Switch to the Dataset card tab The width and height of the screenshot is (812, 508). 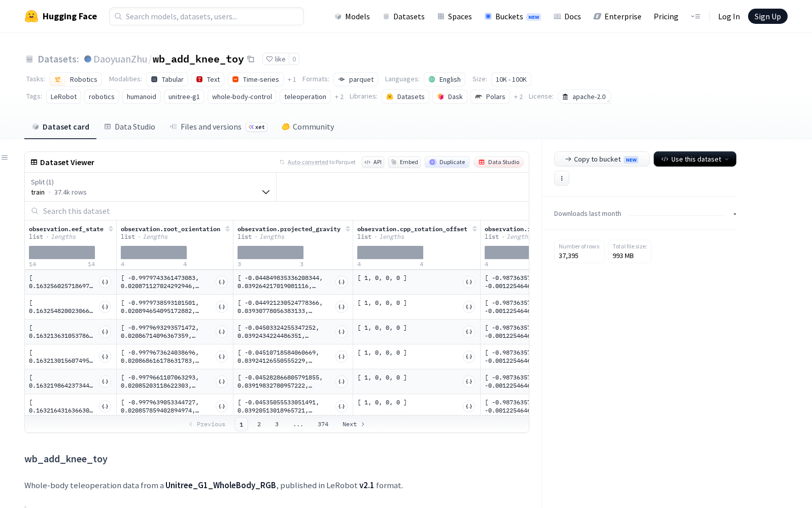pyautogui.click(x=60, y=127)
